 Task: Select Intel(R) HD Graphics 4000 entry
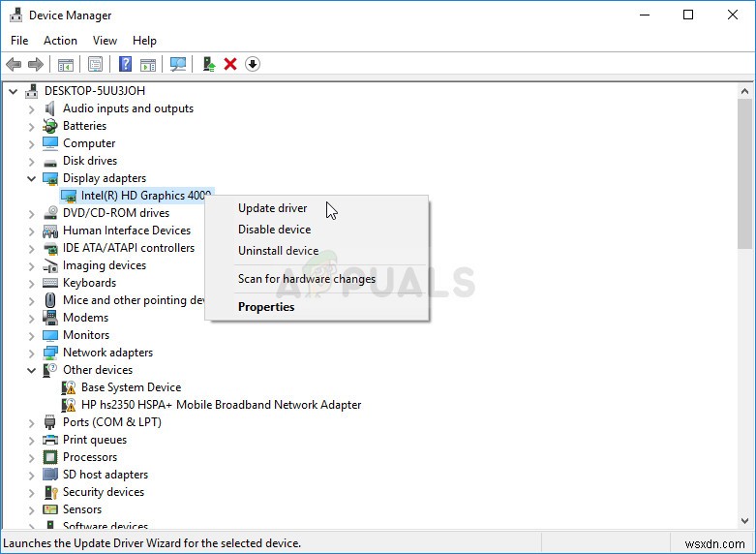146,196
